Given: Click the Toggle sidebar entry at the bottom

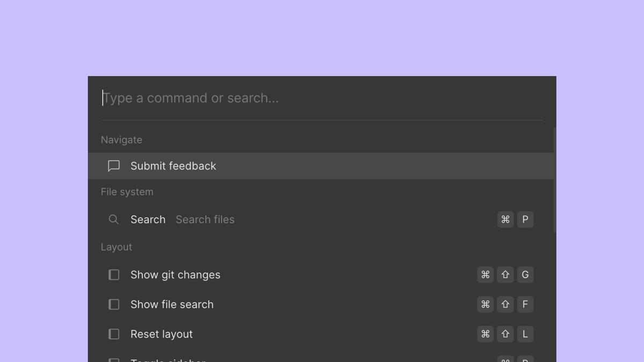Looking at the screenshot, I should click(167, 359).
